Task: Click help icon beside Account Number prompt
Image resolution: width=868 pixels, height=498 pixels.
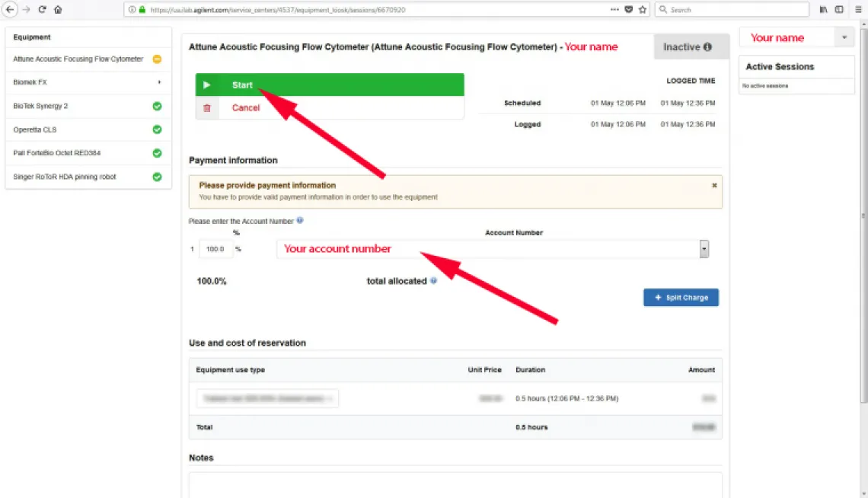Action: click(x=300, y=221)
